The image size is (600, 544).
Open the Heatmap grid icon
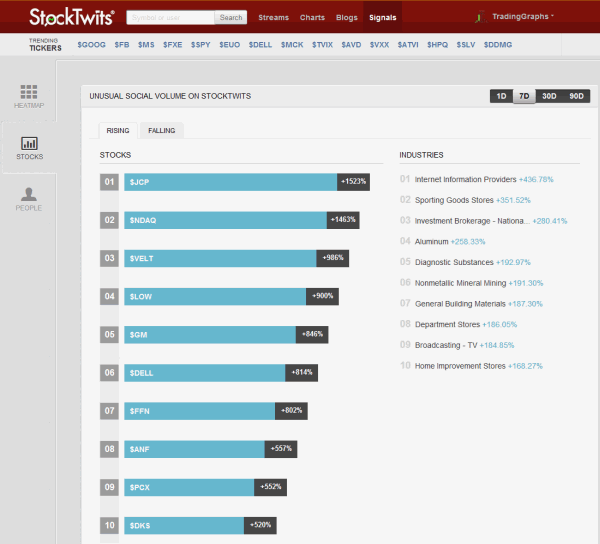29,92
